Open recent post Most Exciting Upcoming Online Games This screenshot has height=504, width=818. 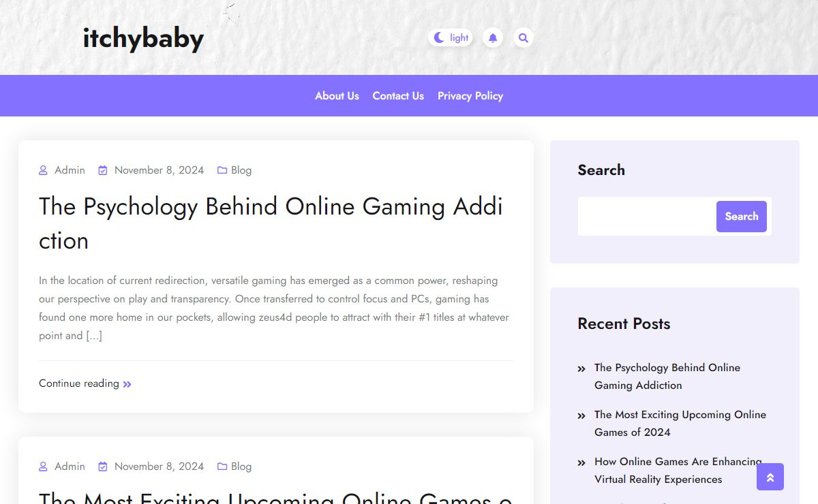point(680,423)
